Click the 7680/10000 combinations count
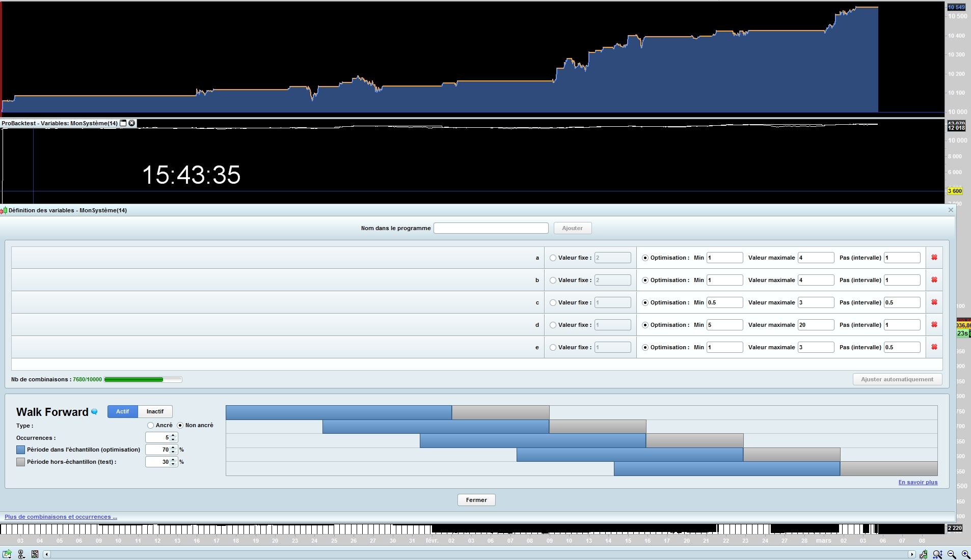The image size is (971, 560). [x=87, y=379]
